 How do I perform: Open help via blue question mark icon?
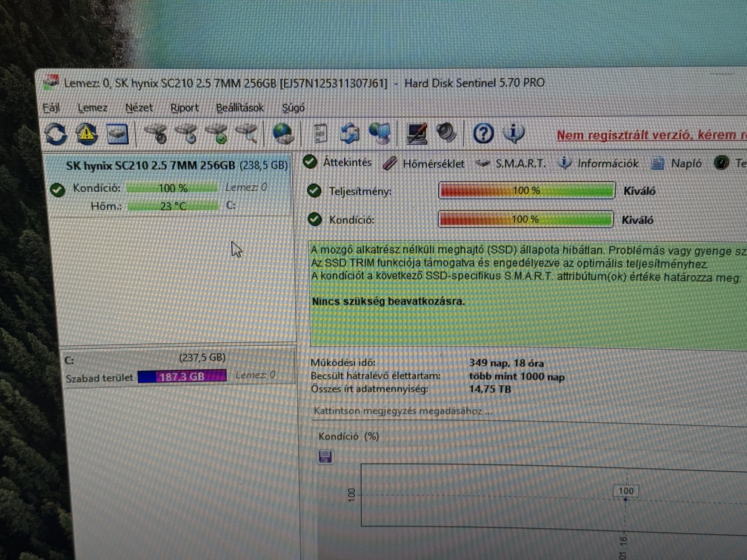click(483, 134)
